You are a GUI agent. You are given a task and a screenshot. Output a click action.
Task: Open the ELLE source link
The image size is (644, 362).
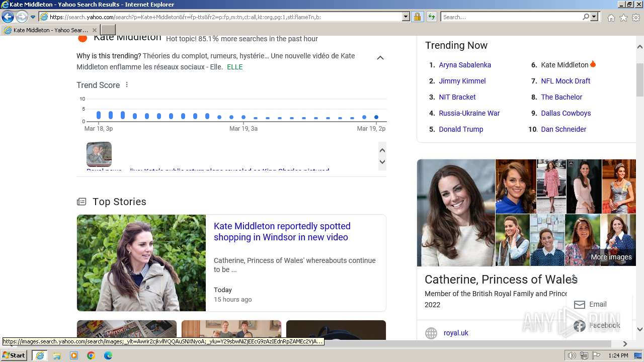[x=234, y=67]
